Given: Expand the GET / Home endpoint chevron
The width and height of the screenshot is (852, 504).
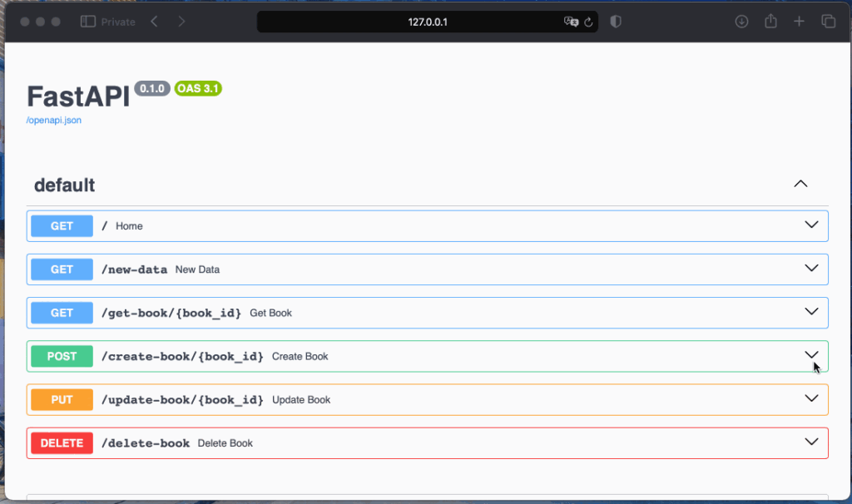Looking at the screenshot, I should point(812,225).
